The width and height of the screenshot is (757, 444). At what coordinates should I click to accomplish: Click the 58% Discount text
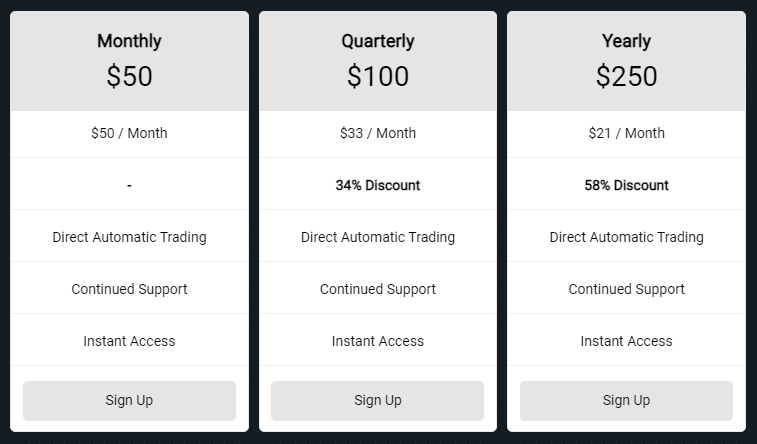coord(626,185)
